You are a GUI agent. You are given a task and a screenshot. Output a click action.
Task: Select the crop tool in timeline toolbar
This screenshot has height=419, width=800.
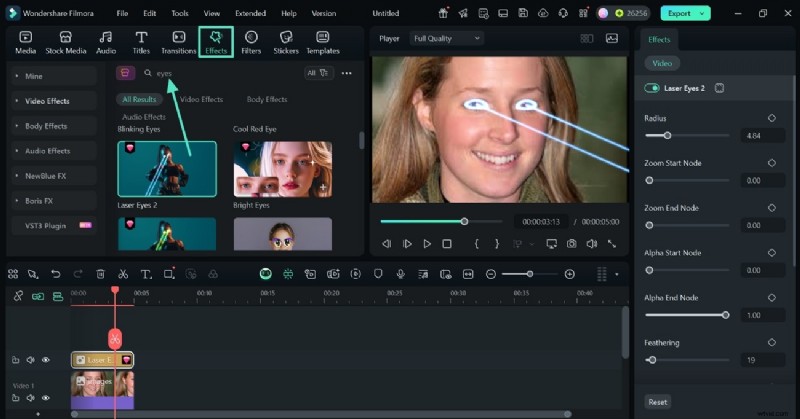169,274
